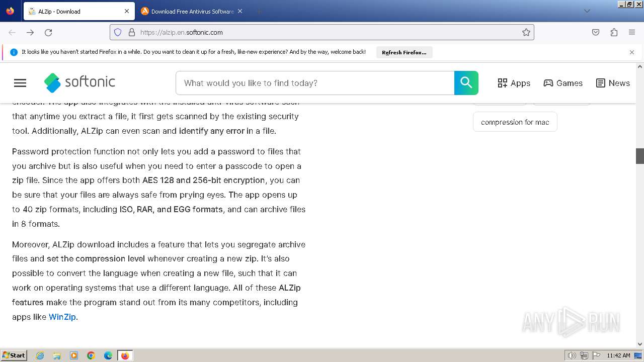Select Firefox taskbar button

pyautogui.click(x=125, y=355)
